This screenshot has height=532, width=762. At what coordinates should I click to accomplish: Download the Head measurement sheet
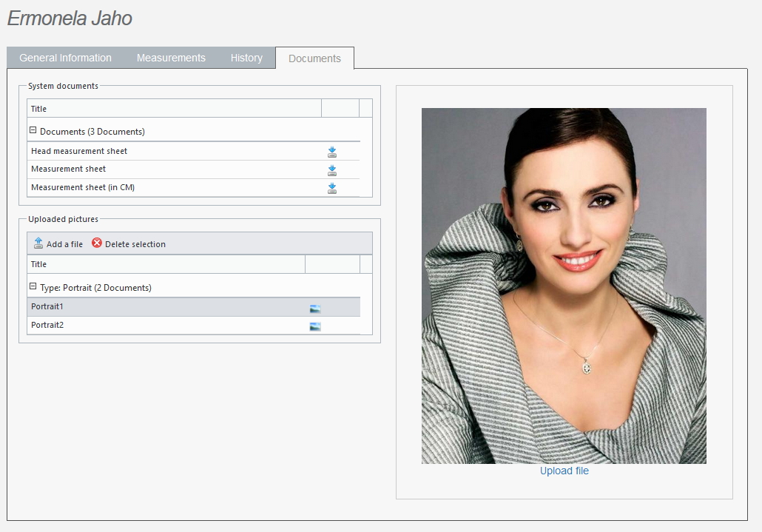tap(332, 152)
